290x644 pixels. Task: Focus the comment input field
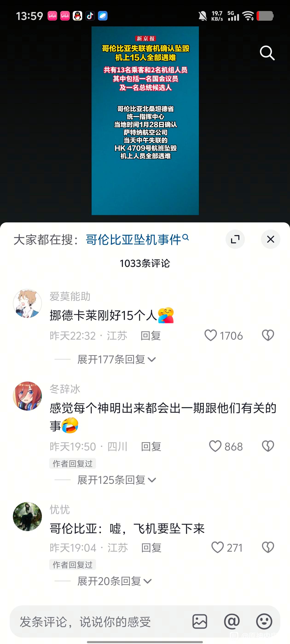(x=100, y=621)
